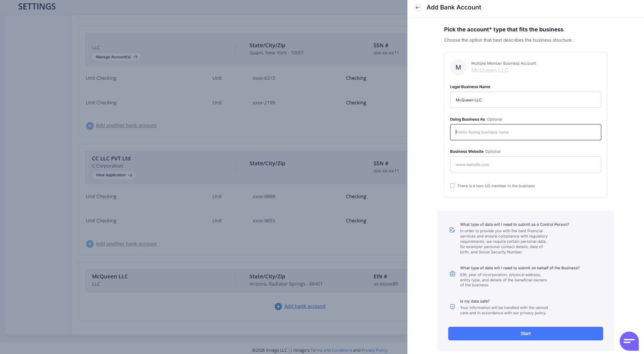Open Manage Account(s) for LLC

click(x=116, y=57)
